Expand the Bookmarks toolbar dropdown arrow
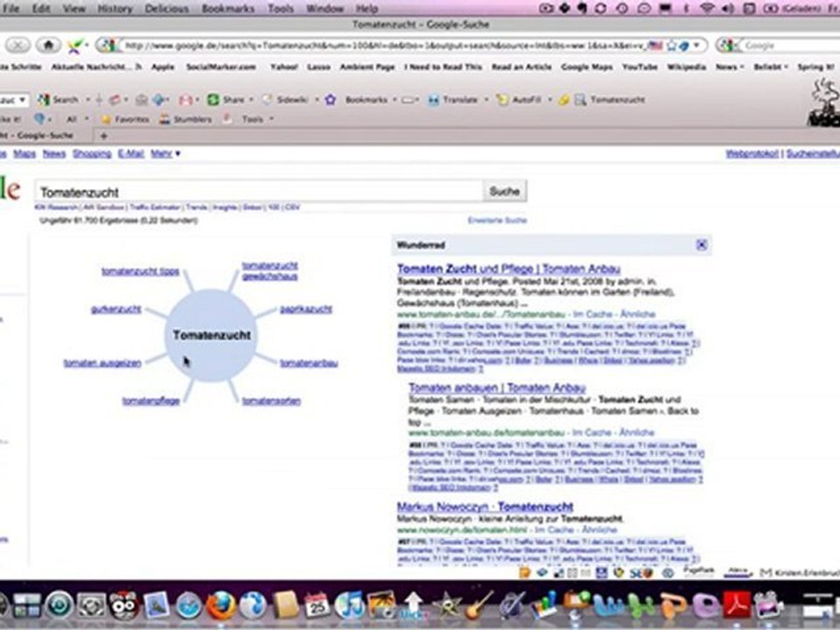Viewport: 840px width, 630px height. click(x=395, y=100)
